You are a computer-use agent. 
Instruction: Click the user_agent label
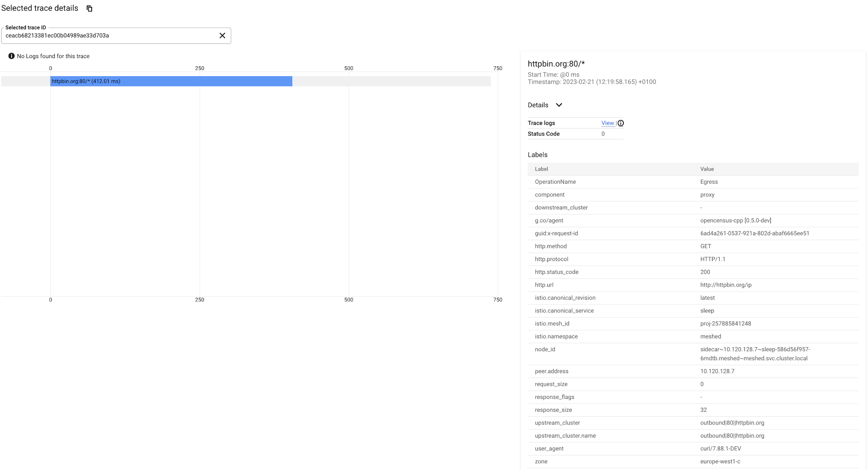[x=549, y=449]
